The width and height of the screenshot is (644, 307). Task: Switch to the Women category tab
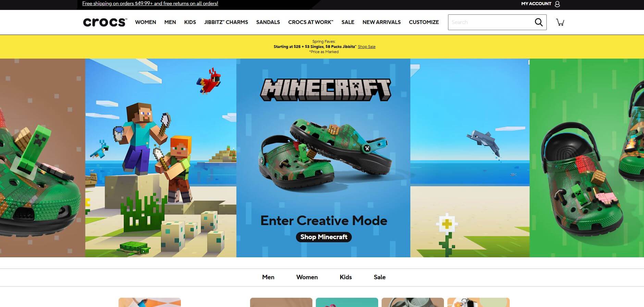[x=307, y=277]
